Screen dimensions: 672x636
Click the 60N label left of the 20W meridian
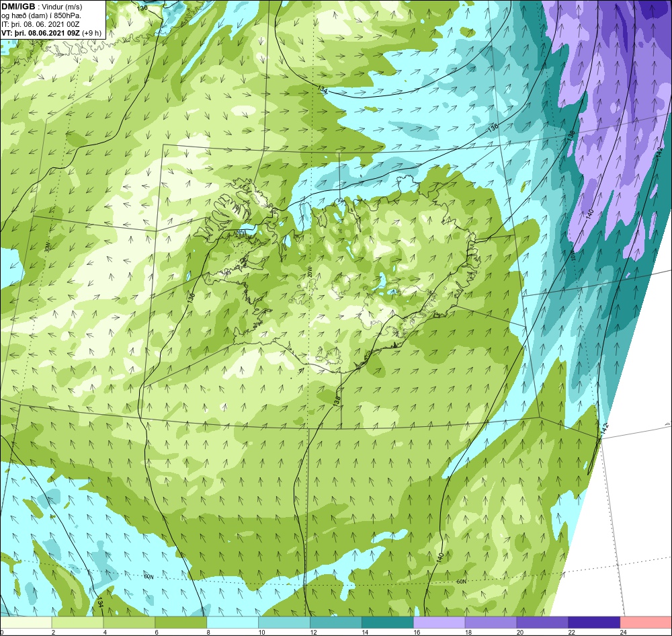149,577
